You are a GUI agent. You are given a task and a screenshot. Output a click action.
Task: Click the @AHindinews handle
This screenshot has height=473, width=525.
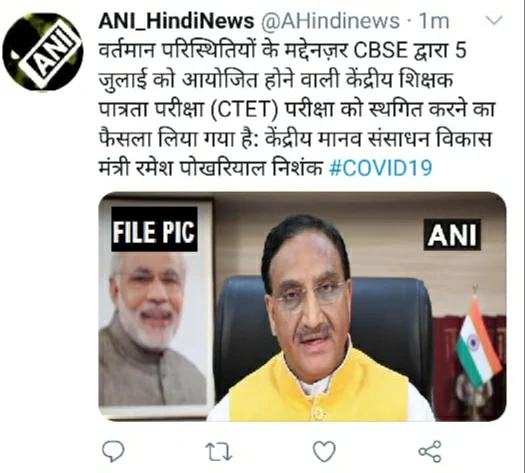click(330, 21)
